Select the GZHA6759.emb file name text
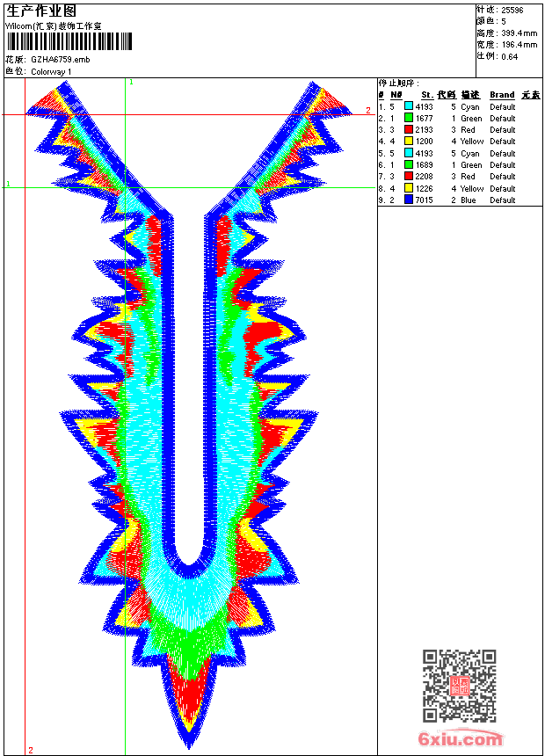Screen dimensions: 545x756 [60, 60]
